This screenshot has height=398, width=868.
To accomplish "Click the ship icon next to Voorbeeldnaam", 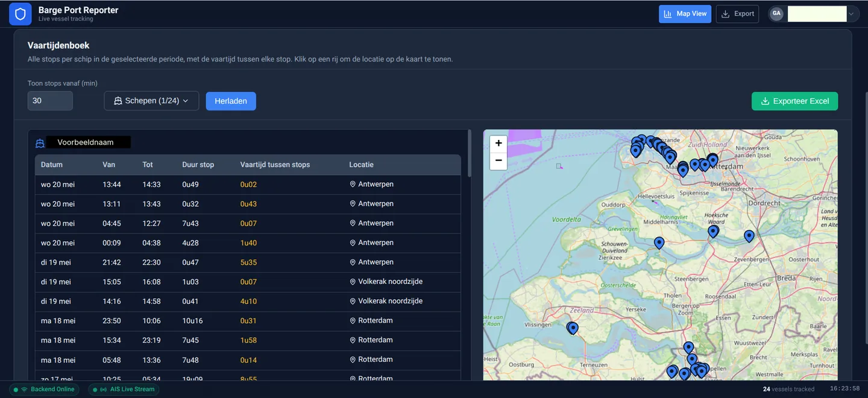I will [x=40, y=143].
